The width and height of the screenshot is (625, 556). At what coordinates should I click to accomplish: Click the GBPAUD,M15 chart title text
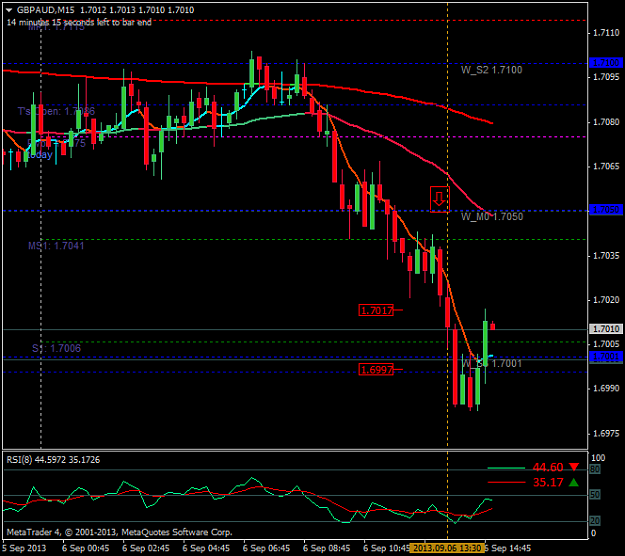[x=45, y=10]
